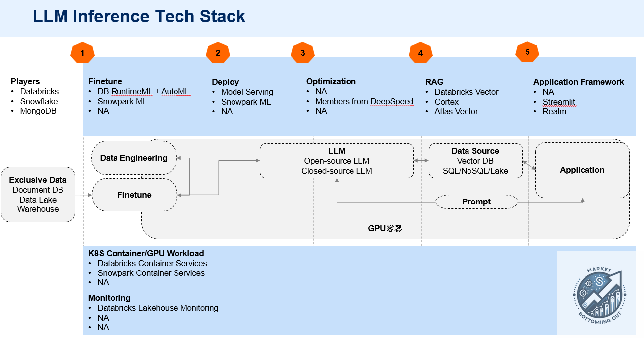The height and width of the screenshot is (339, 644).
Task: Click the "Open-source LLM" line
Action: coord(337,161)
